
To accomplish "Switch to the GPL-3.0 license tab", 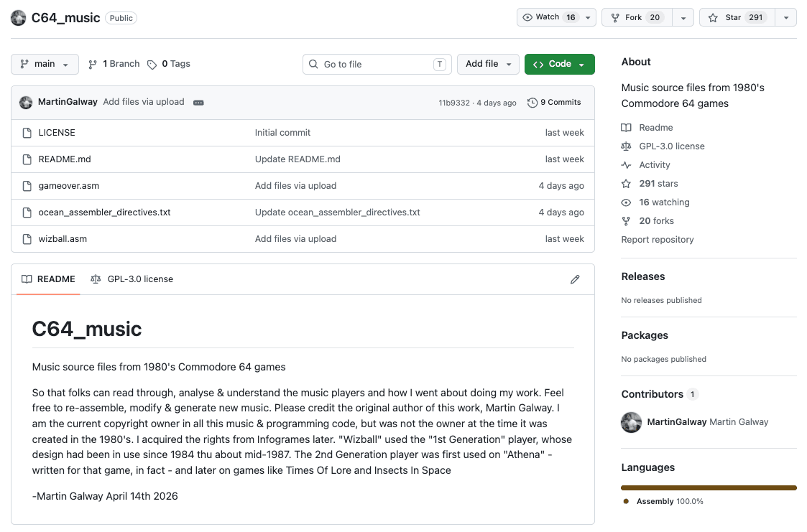I will tap(132, 279).
